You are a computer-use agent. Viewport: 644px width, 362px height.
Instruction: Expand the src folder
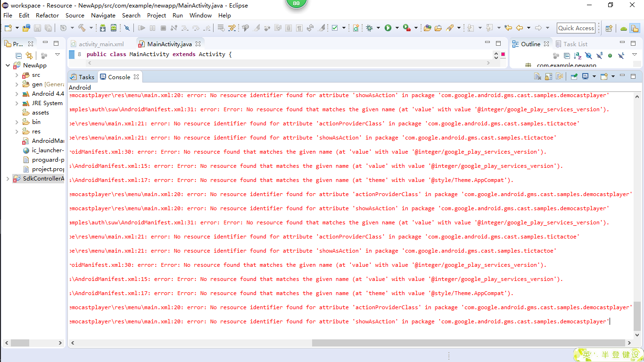point(17,75)
